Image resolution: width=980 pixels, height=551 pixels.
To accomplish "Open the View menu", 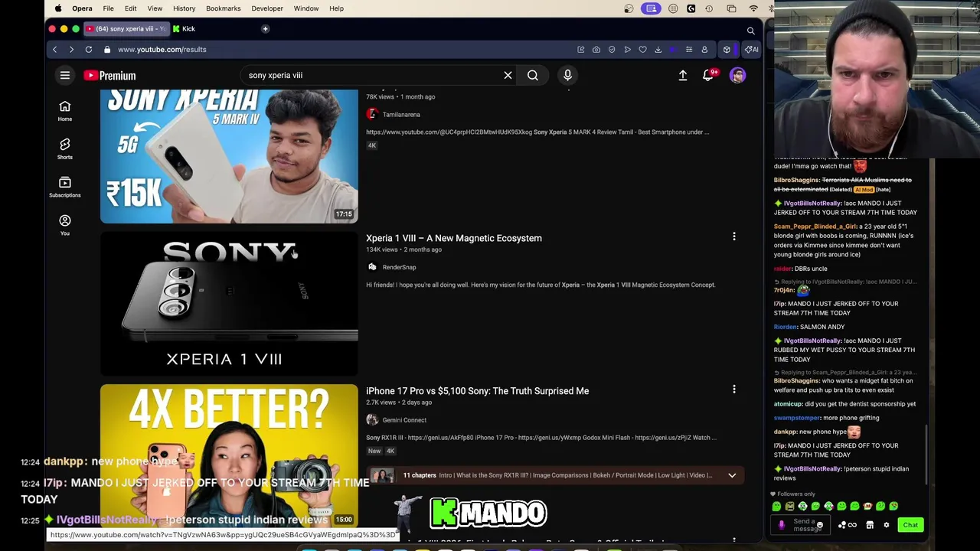I will (155, 8).
